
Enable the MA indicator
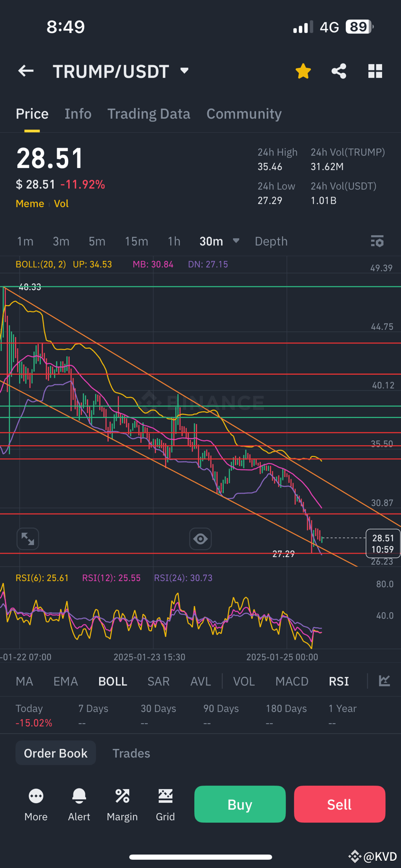[24, 682]
